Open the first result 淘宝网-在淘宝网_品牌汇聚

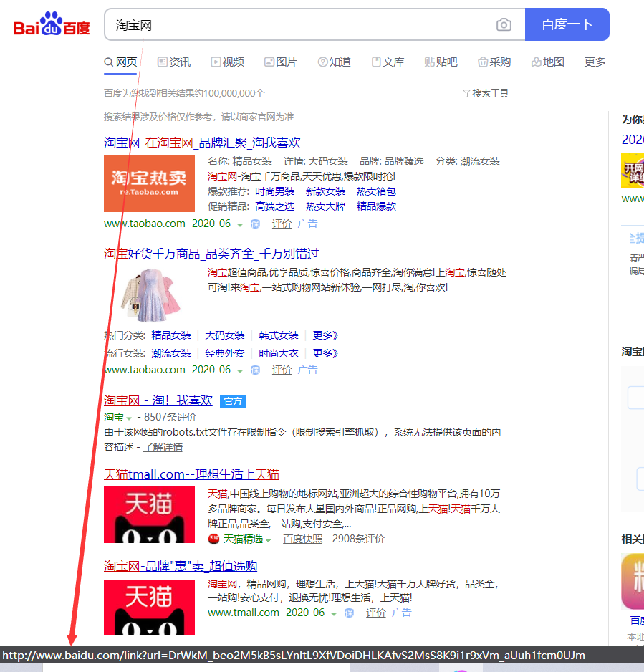(x=201, y=142)
